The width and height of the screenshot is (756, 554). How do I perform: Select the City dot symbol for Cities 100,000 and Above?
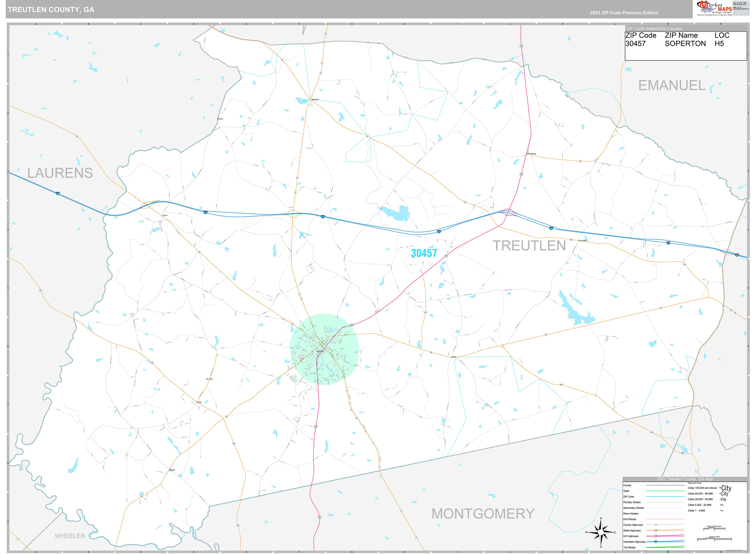coord(720,488)
